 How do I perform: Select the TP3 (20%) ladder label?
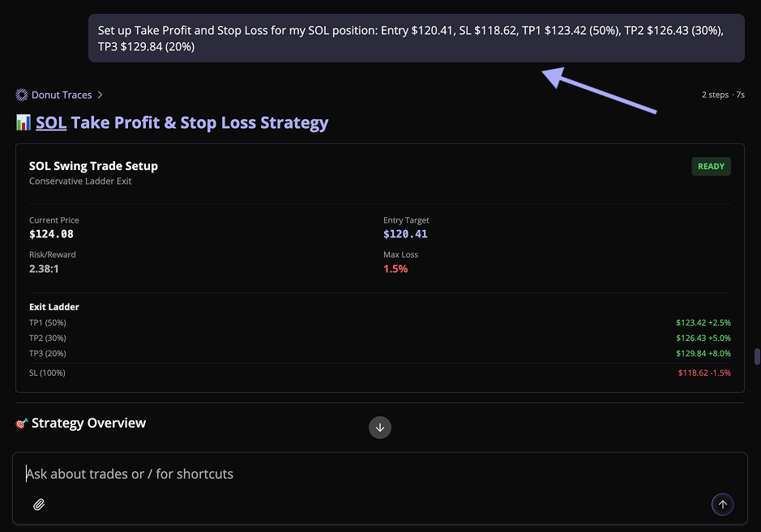point(47,354)
